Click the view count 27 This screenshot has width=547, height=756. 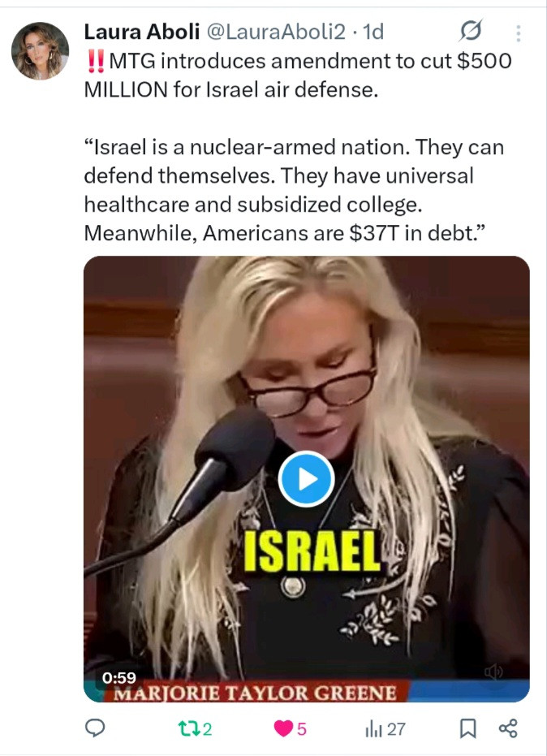click(396, 729)
